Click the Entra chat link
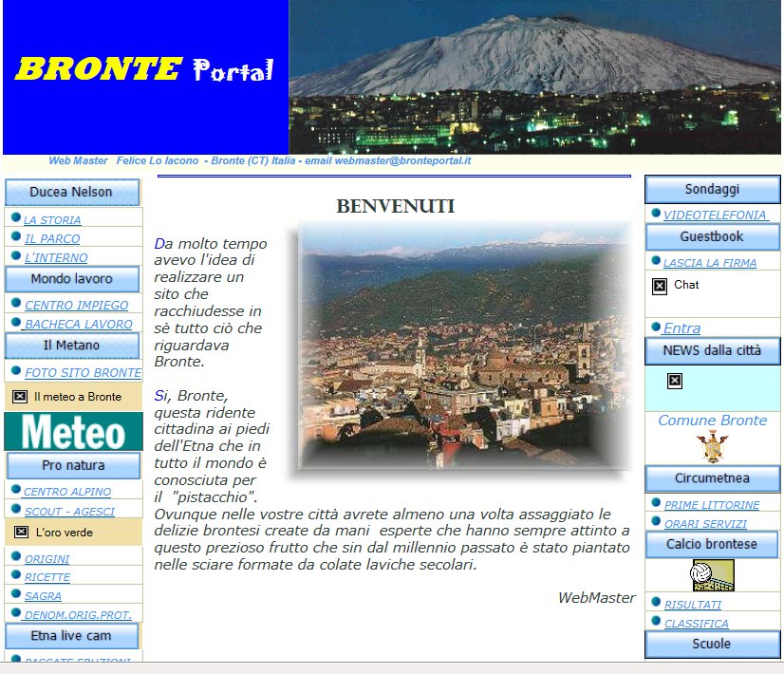The width and height of the screenshot is (784, 674). tap(682, 328)
